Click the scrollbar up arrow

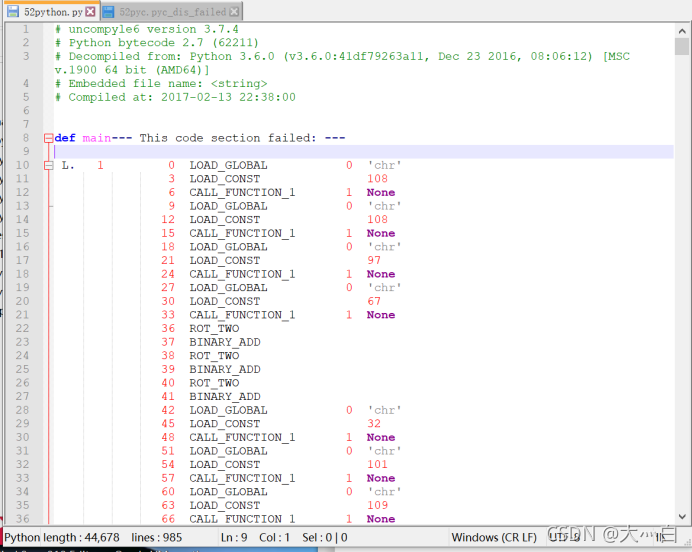click(x=682, y=31)
